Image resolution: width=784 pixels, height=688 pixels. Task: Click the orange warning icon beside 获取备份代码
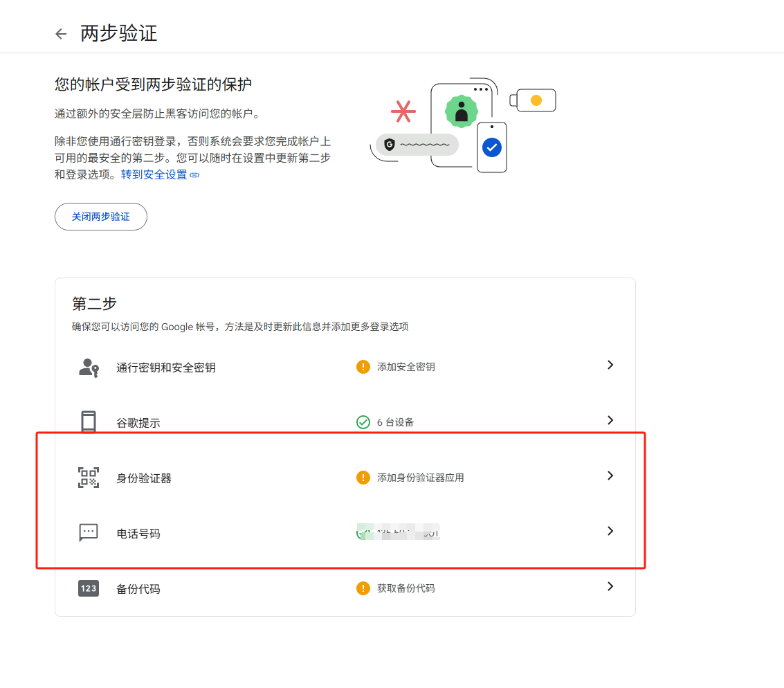(363, 588)
